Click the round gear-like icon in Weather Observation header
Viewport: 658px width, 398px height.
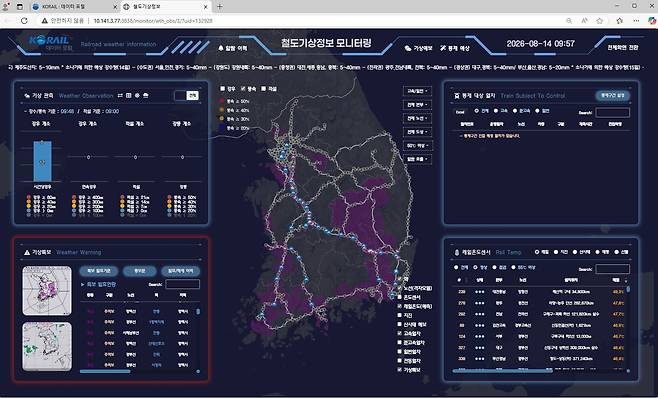[x=137, y=96]
